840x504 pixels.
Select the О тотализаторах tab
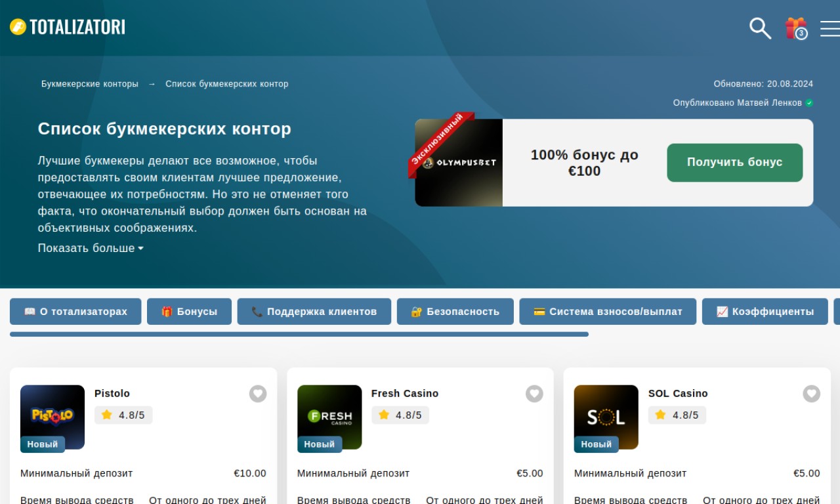75,312
